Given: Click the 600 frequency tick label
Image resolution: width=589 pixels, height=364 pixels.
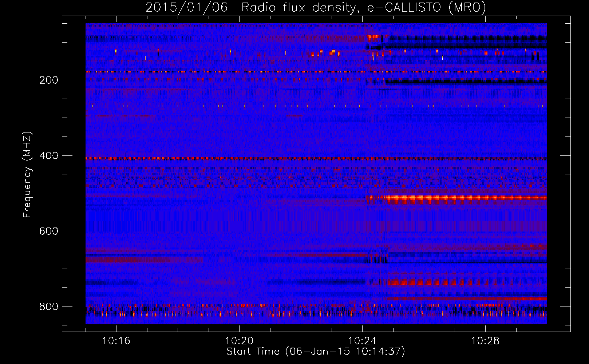Looking at the screenshot, I should tap(49, 231).
